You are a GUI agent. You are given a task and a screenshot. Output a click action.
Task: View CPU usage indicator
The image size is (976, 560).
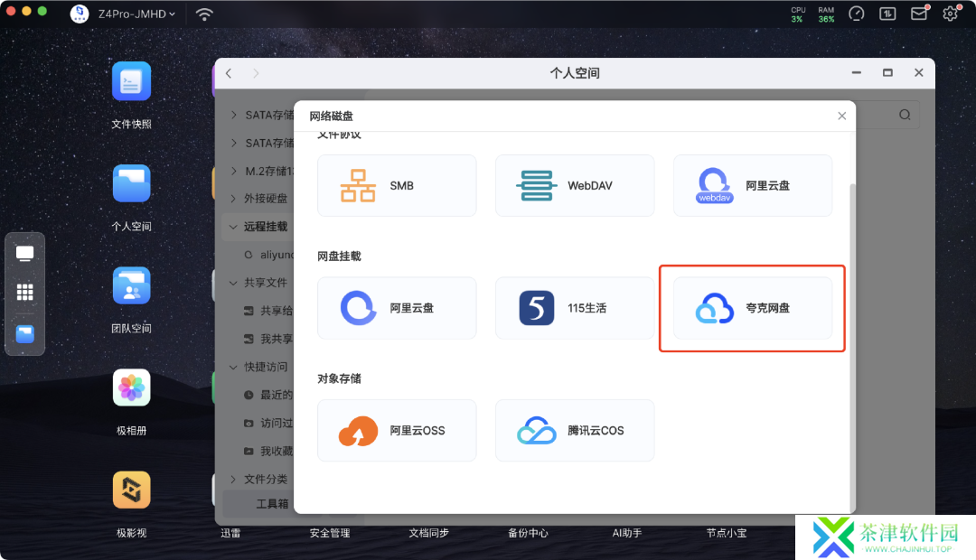tap(797, 14)
